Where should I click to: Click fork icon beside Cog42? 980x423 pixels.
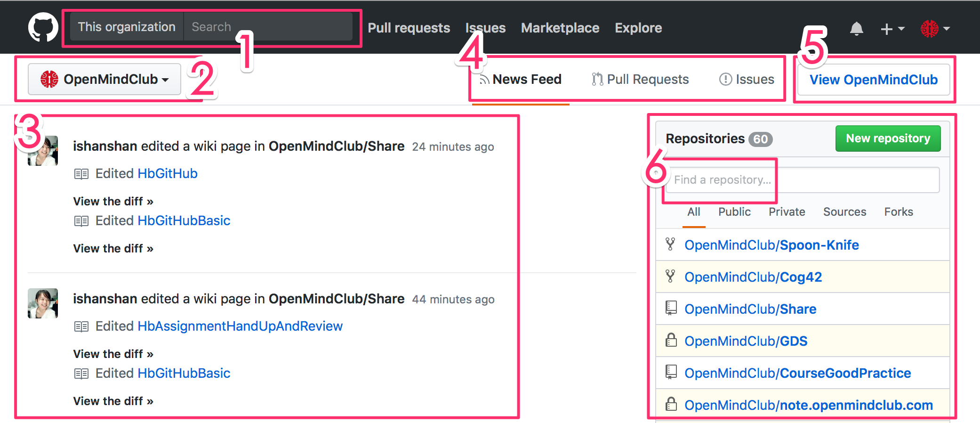pyautogui.click(x=670, y=276)
